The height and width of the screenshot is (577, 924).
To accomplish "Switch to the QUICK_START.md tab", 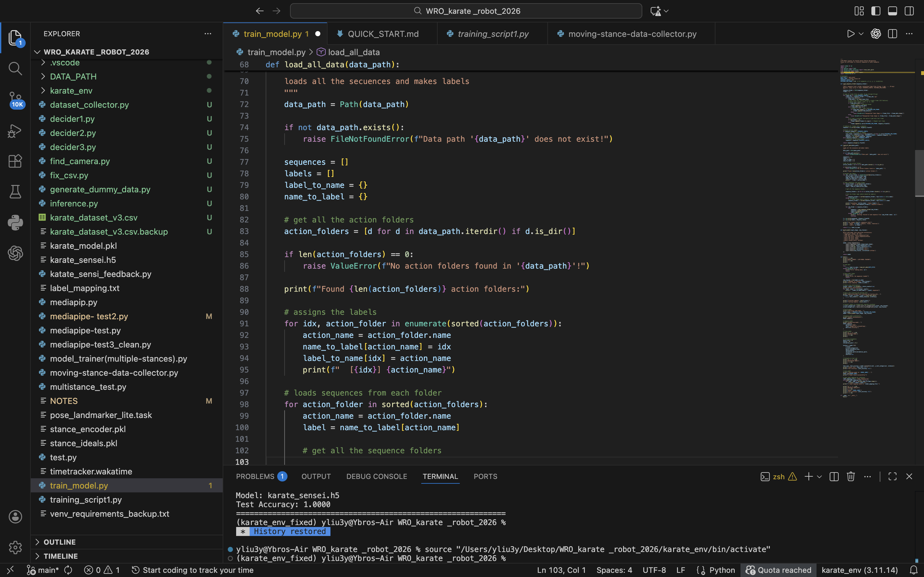I will coord(383,34).
